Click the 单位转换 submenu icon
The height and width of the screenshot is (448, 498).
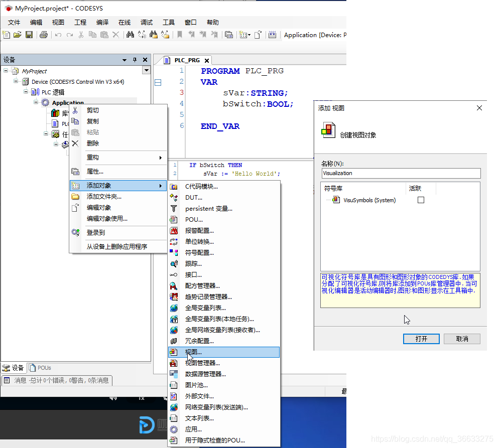click(x=174, y=242)
